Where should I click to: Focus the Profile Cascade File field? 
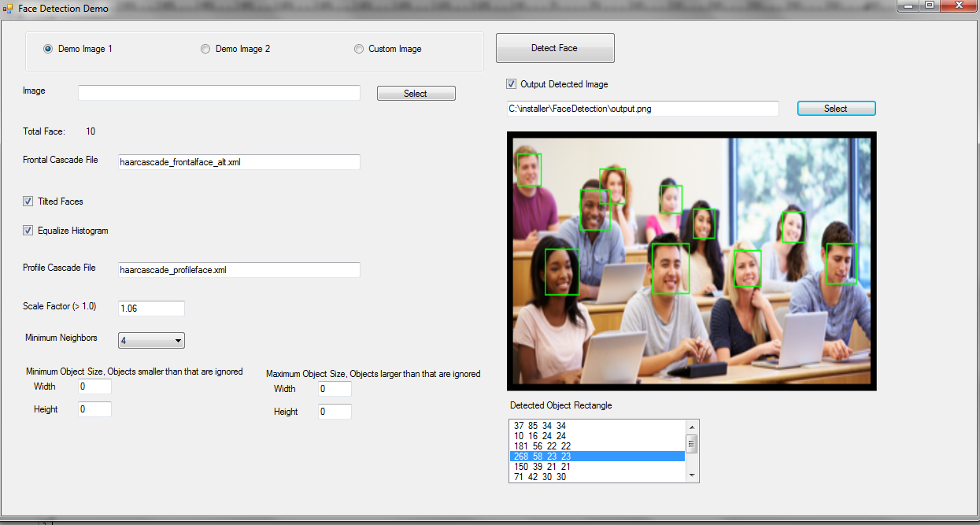tap(239, 270)
